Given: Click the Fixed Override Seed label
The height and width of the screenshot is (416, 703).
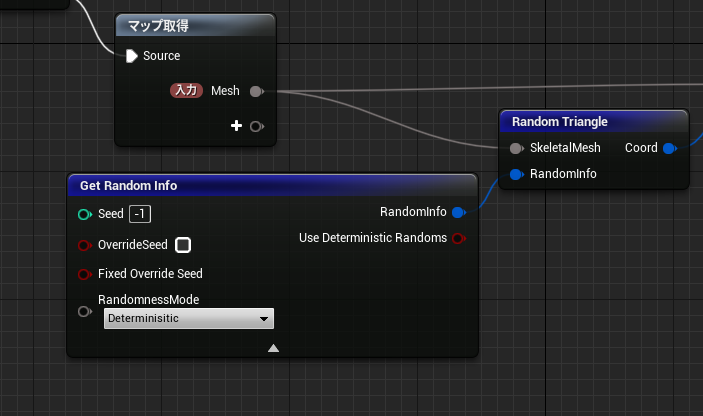Looking at the screenshot, I should point(150,273).
